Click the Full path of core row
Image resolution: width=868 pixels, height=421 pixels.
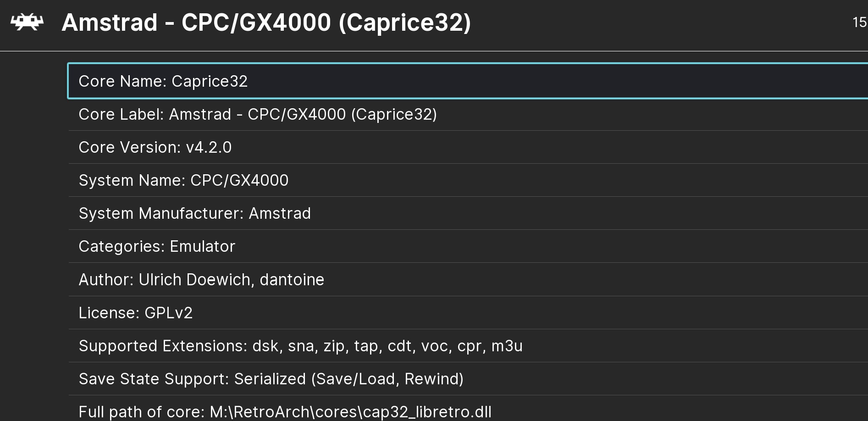click(468, 409)
